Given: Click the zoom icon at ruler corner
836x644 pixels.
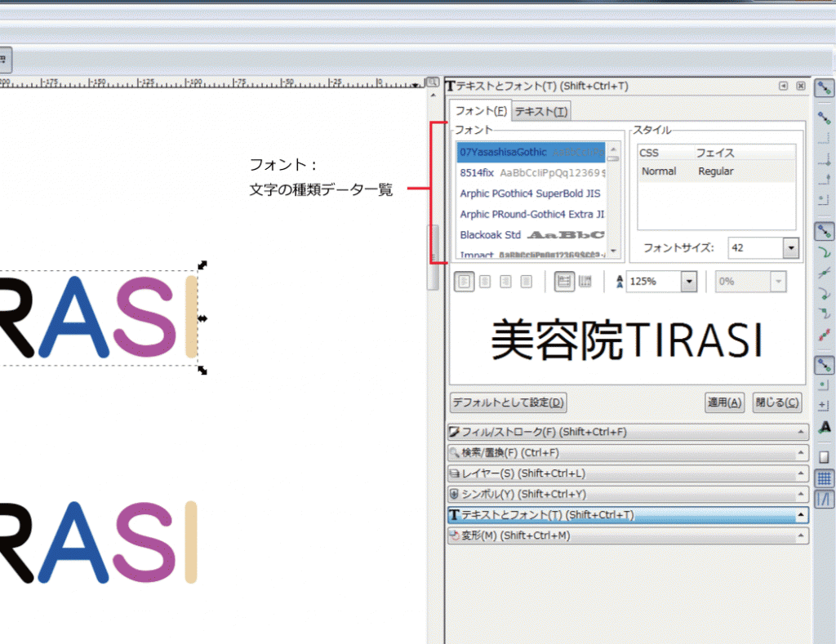Looking at the screenshot, I should (433, 82).
